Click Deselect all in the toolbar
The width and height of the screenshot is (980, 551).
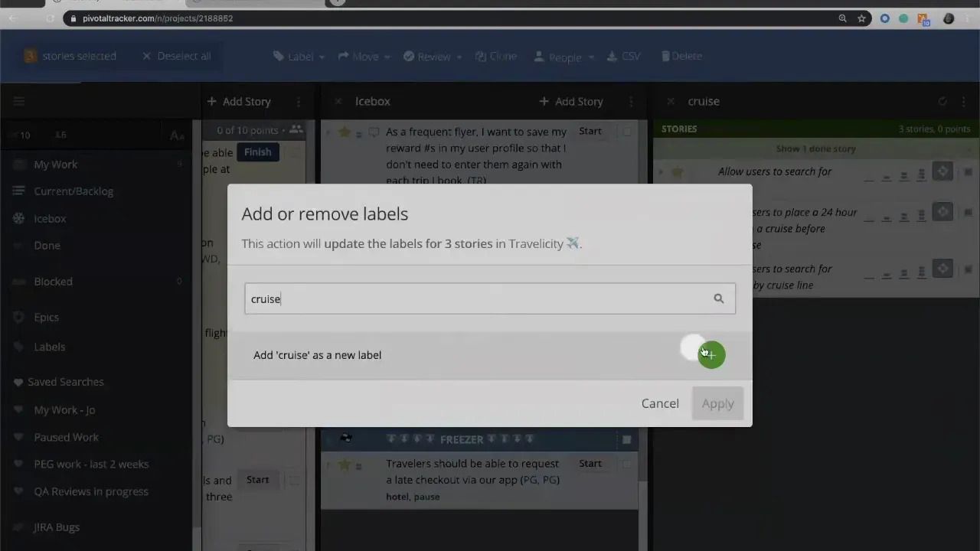click(176, 56)
